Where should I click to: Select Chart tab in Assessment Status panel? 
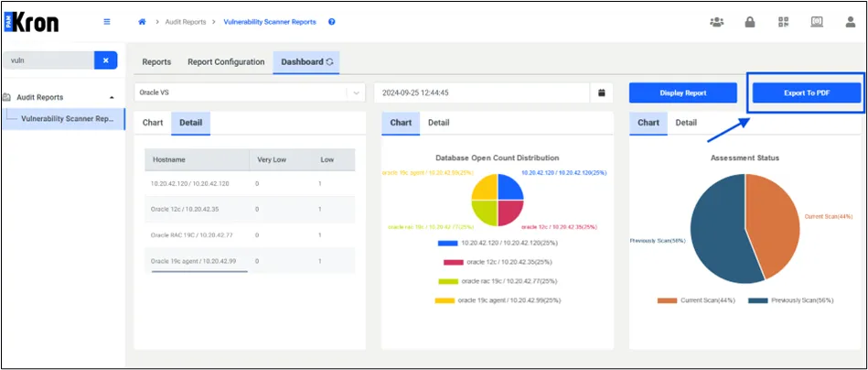pyautogui.click(x=648, y=123)
